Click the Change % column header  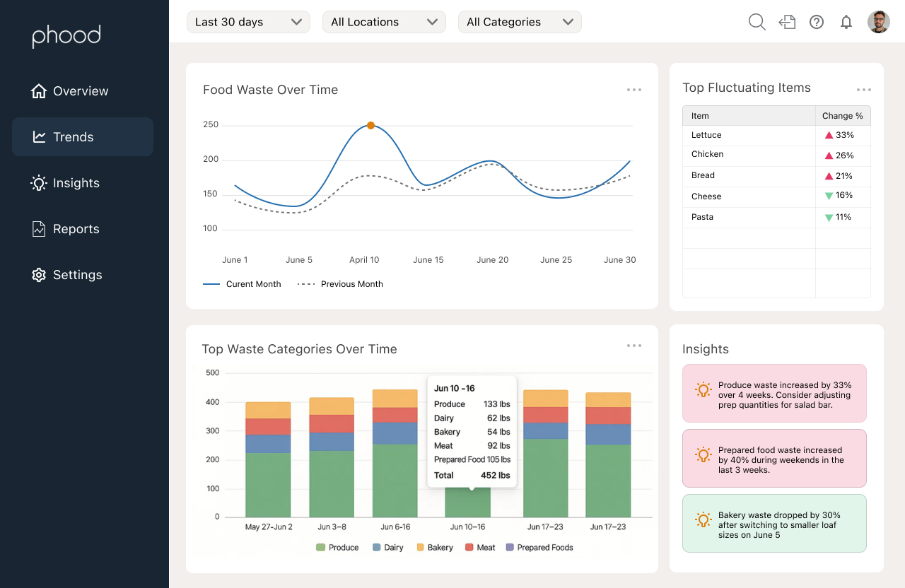click(843, 116)
